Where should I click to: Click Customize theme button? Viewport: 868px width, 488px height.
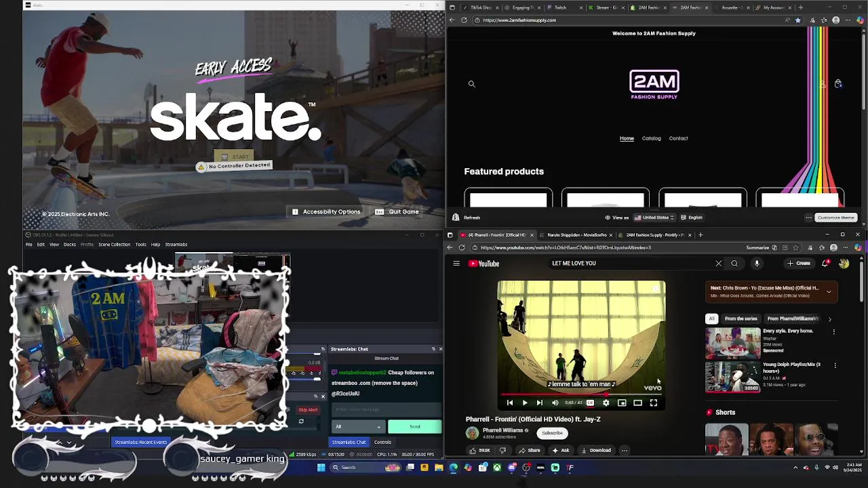835,218
